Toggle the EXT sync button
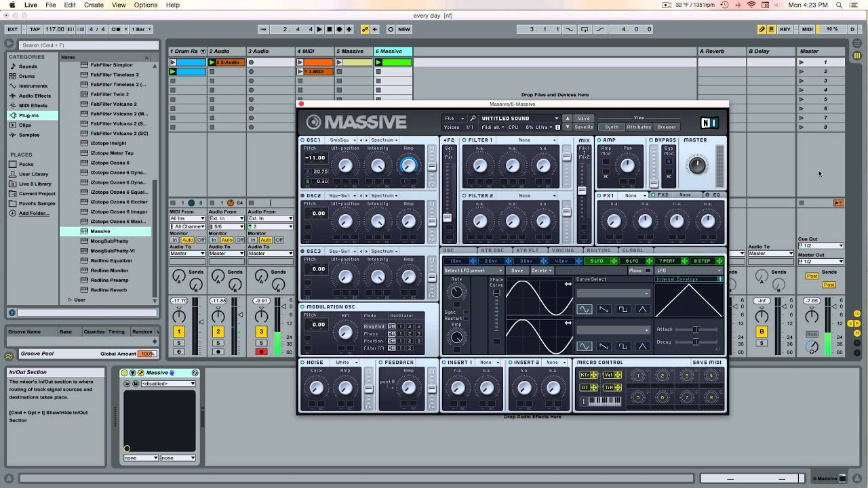This screenshot has width=868, height=488. [x=12, y=29]
